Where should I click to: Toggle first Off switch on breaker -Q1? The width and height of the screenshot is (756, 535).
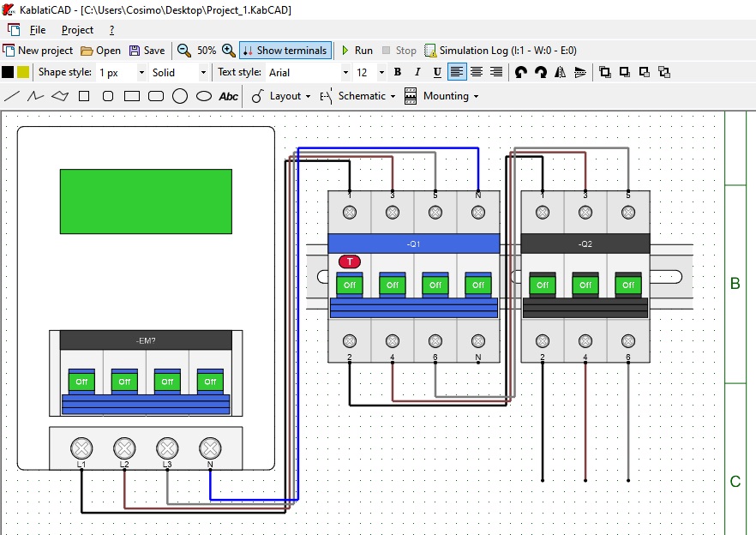tap(350, 285)
